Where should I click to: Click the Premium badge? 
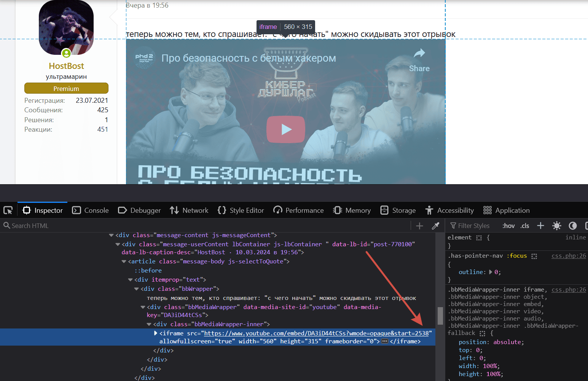coord(66,88)
